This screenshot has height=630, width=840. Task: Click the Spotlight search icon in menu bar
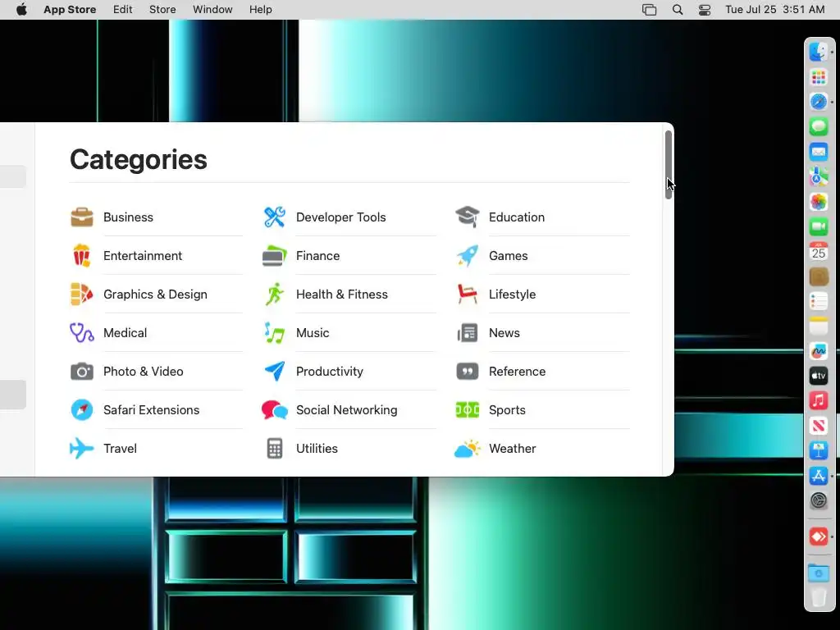(x=677, y=10)
